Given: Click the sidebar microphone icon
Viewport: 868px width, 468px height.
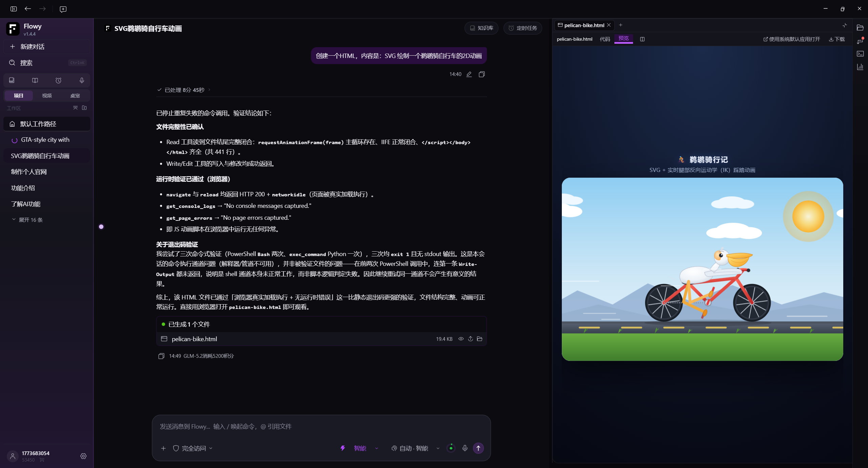Looking at the screenshot, I should click(x=82, y=80).
